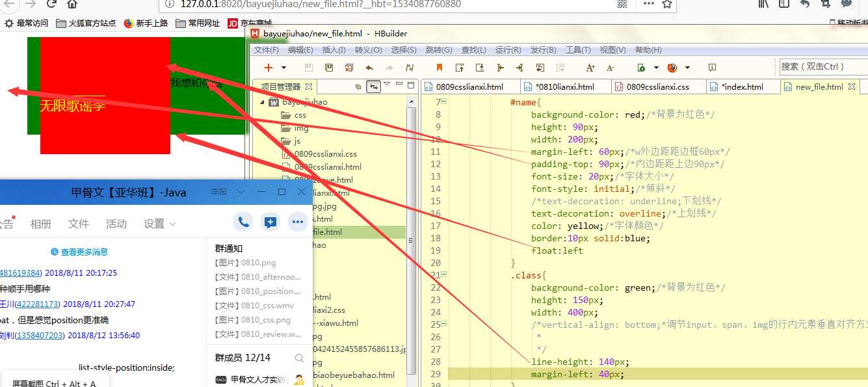Click the Increase font size A+ icon

coord(590,68)
